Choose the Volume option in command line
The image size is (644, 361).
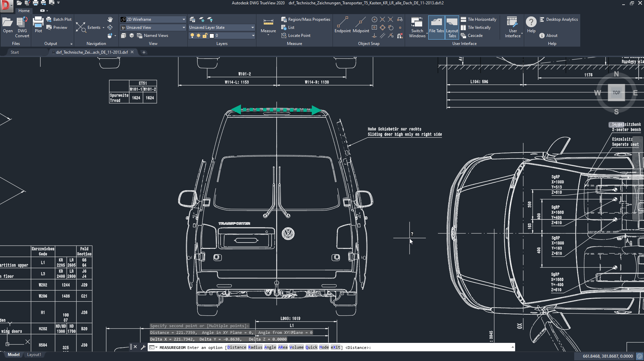(296, 347)
